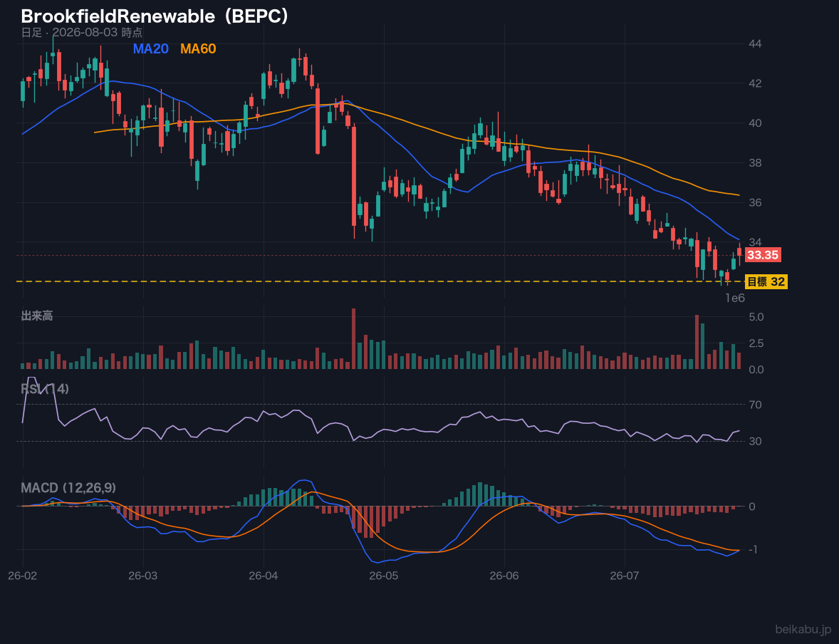Click the 38 price axis label
This screenshot has height=644, width=839.
pos(755,162)
